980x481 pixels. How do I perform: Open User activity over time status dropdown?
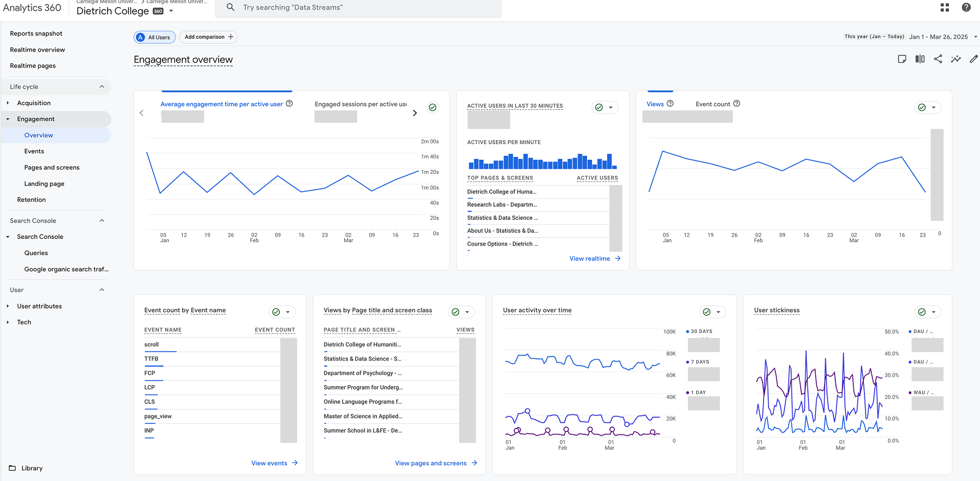[x=713, y=312]
